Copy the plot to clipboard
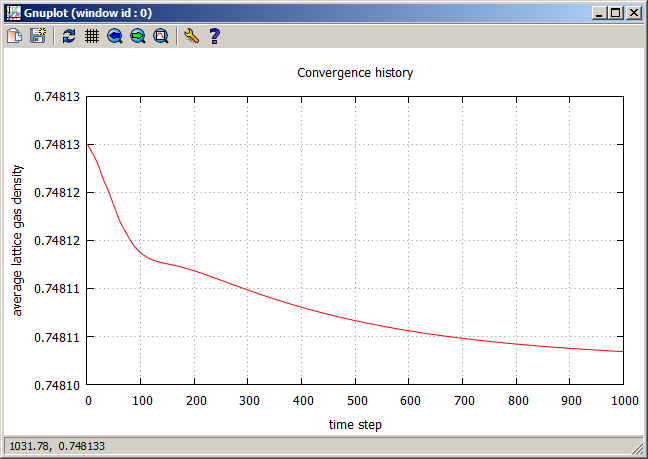The image size is (648, 459). click(x=15, y=36)
